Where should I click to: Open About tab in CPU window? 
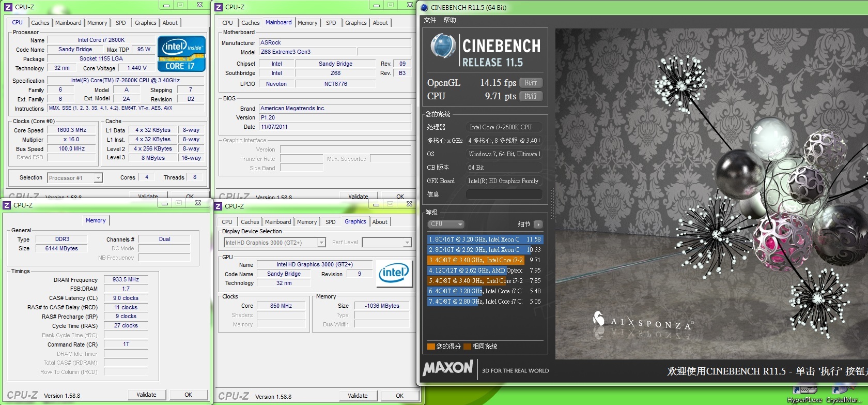coord(170,23)
